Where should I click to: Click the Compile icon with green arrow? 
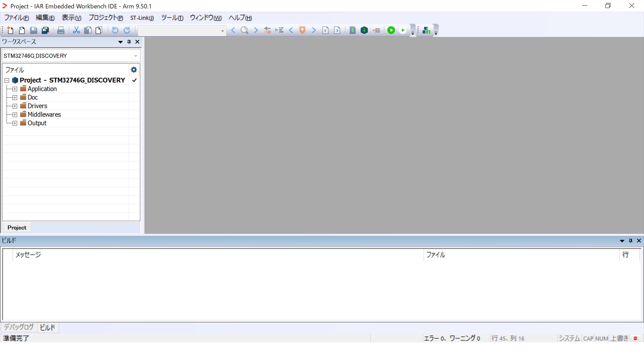[x=353, y=30]
